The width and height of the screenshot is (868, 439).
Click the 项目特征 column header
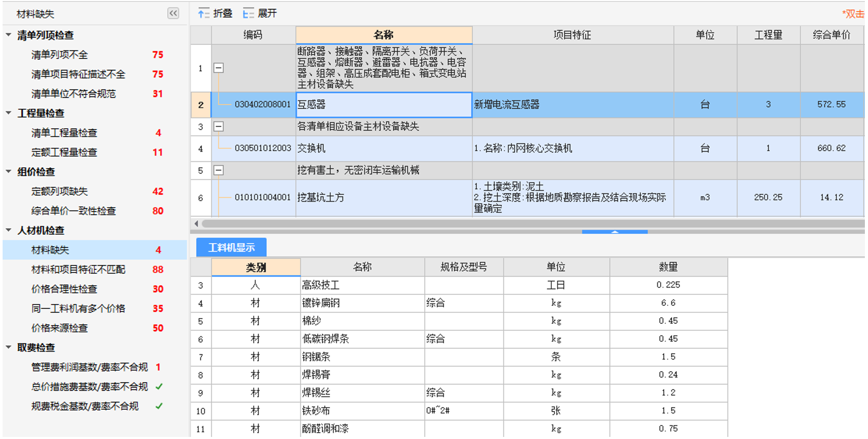(573, 35)
